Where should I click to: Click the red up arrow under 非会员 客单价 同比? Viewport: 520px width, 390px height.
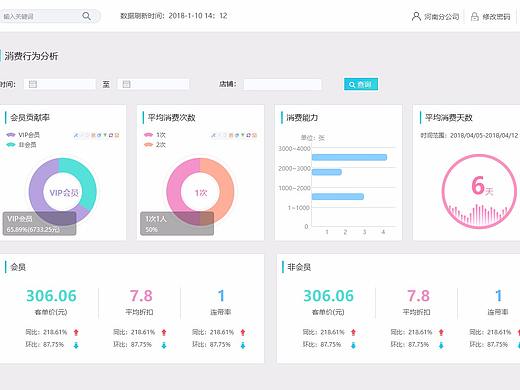[353, 332]
